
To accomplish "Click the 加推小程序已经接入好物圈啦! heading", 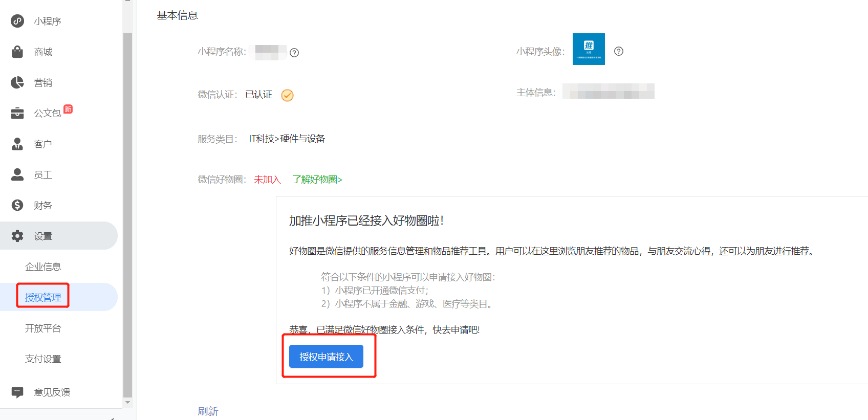I will (366, 220).
